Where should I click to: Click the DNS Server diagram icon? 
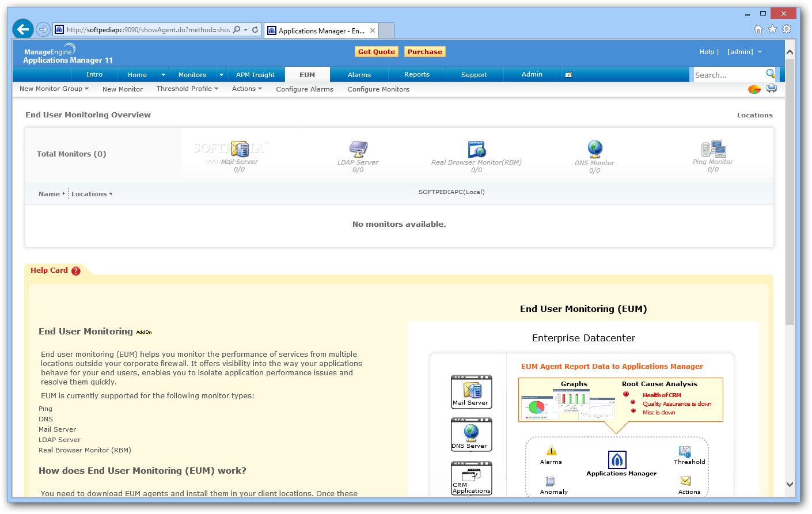472,435
